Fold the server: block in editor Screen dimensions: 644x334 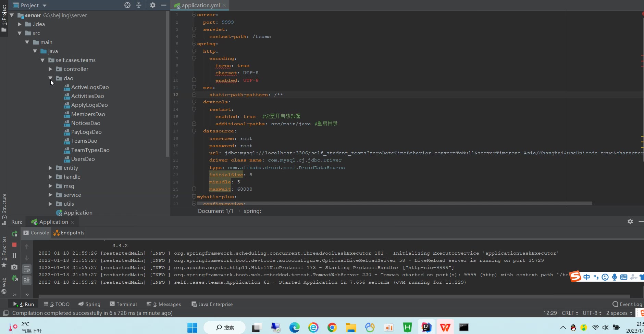[194, 15]
